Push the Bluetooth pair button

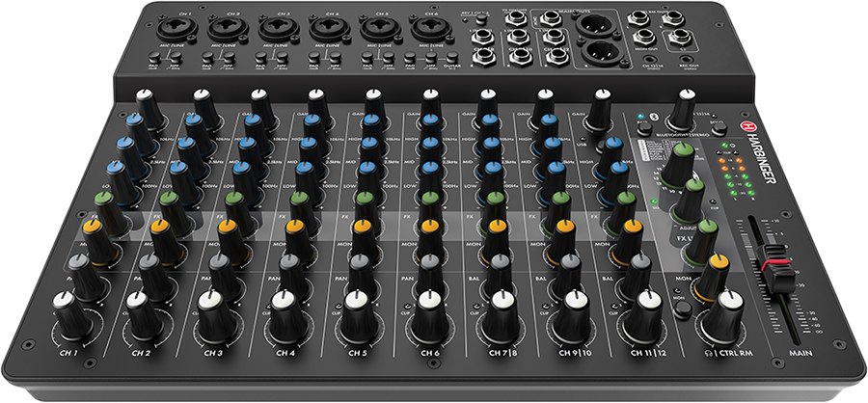coord(644,128)
